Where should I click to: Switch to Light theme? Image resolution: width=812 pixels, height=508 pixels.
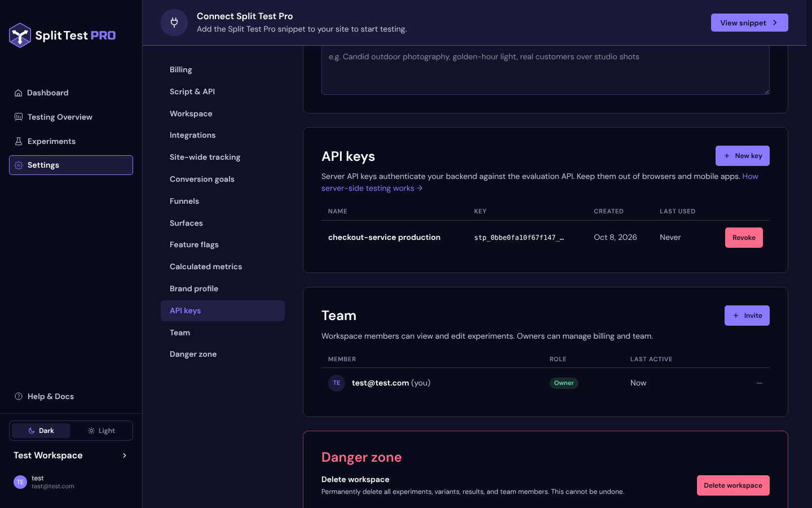click(x=101, y=431)
